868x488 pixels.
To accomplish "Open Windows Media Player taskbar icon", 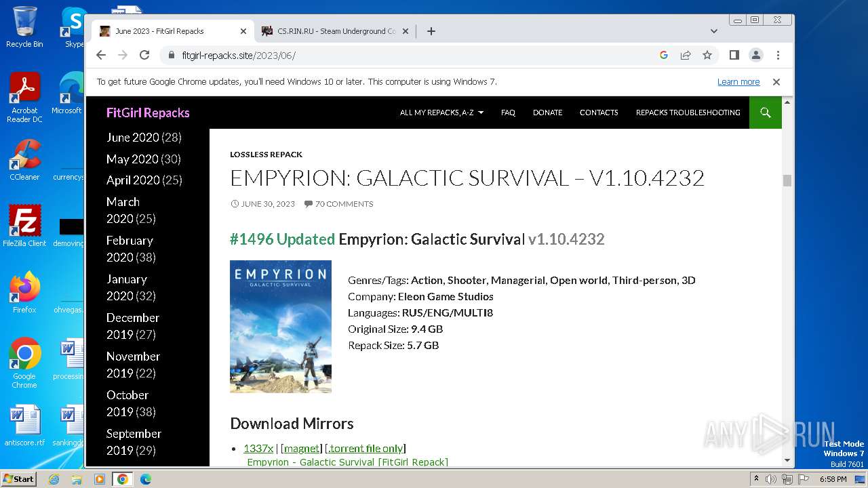I will pyautogui.click(x=100, y=479).
